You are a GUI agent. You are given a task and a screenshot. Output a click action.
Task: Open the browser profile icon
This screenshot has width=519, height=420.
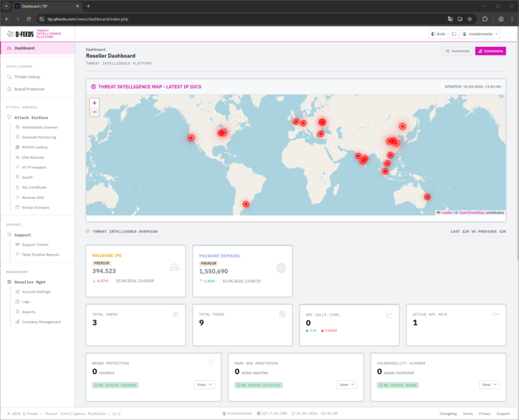tap(501, 19)
